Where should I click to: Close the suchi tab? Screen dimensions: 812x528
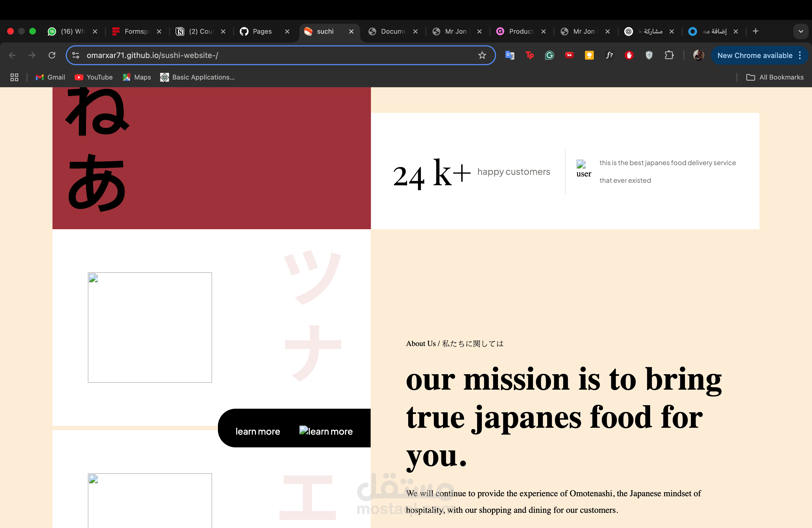(351, 31)
